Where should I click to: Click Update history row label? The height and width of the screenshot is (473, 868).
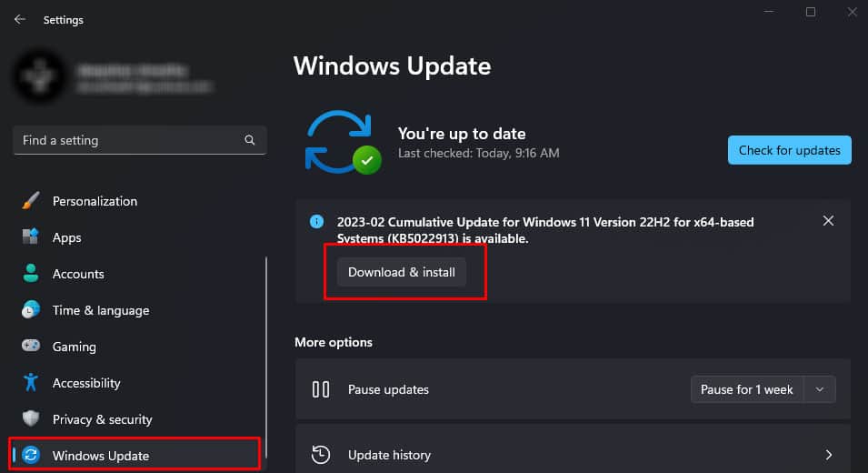tap(389, 455)
